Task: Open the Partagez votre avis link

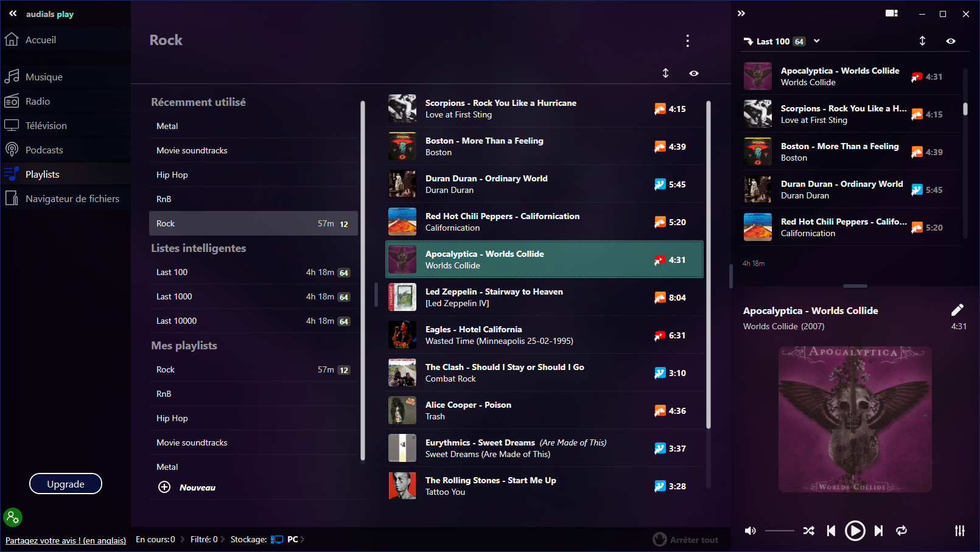Action: (66, 540)
